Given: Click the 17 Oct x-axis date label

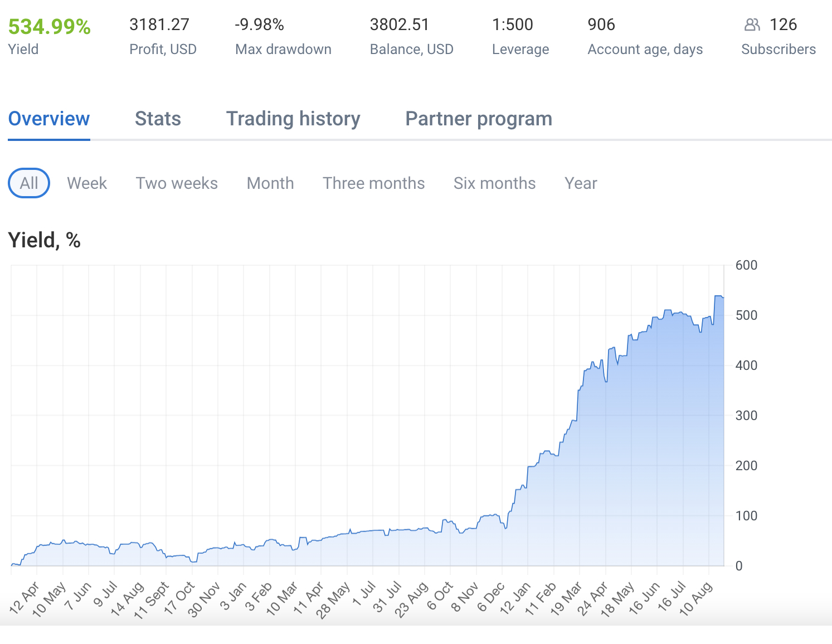Looking at the screenshot, I should 179,598.
